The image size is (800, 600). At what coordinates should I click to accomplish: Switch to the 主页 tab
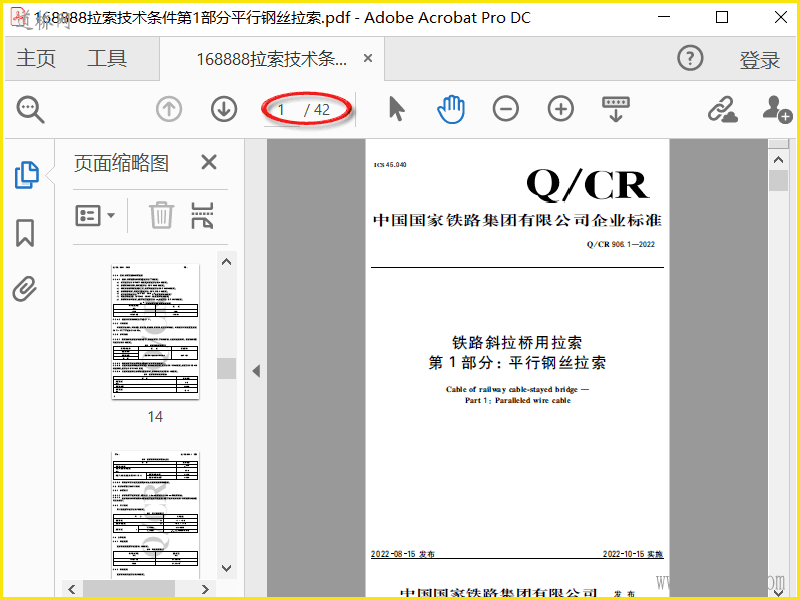click(x=36, y=58)
